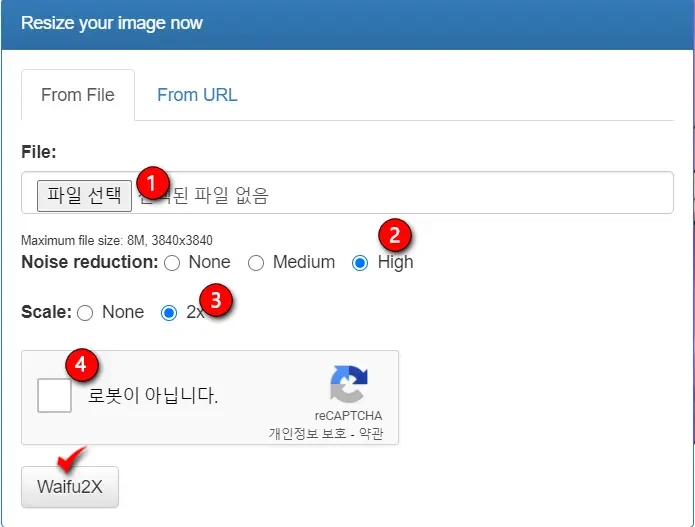695x527 pixels.
Task: Open the 개인정보 보호 privacy link
Action: coord(307,433)
